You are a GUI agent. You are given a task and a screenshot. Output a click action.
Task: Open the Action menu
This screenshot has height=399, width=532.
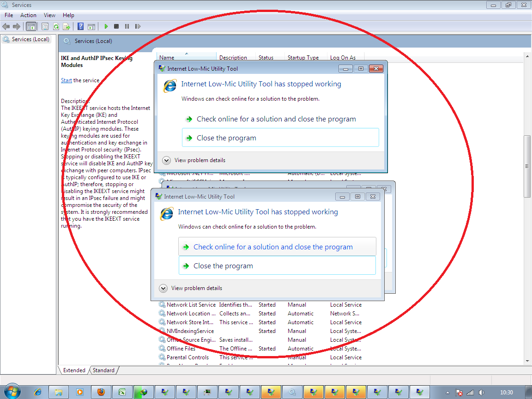28,15
